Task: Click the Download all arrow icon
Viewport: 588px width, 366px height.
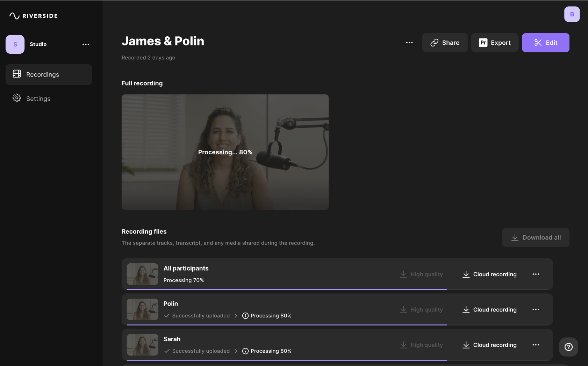Action: click(515, 237)
